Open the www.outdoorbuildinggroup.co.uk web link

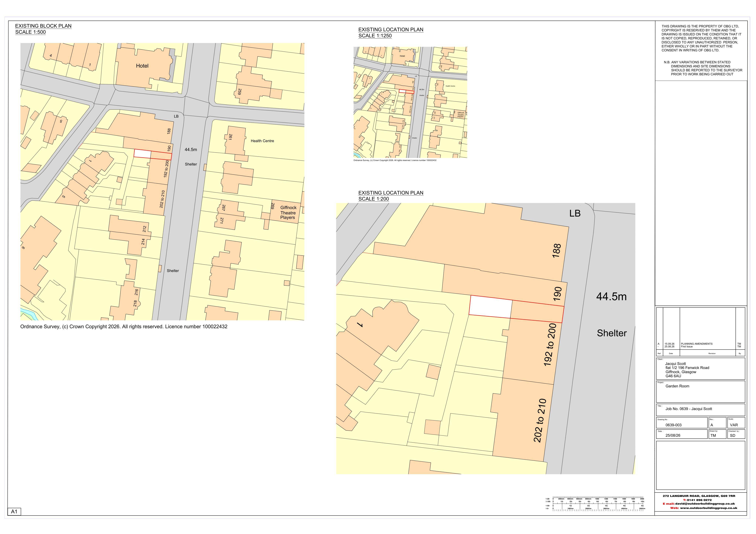coord(708,508)
